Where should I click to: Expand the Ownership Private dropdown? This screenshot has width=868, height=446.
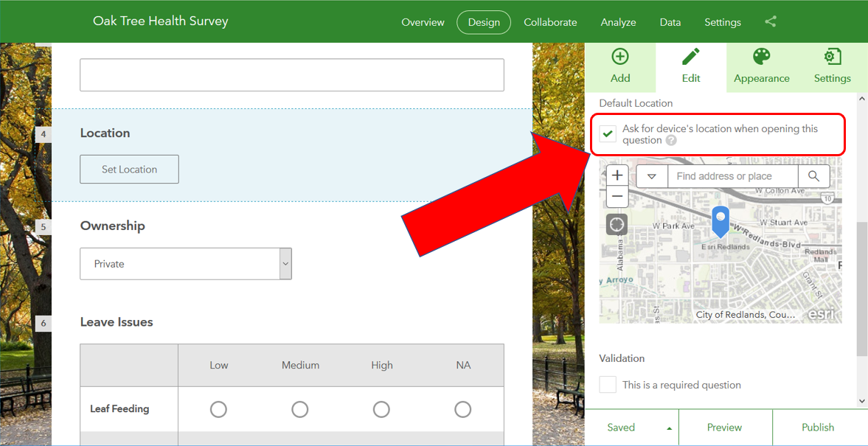pos(285,263)
